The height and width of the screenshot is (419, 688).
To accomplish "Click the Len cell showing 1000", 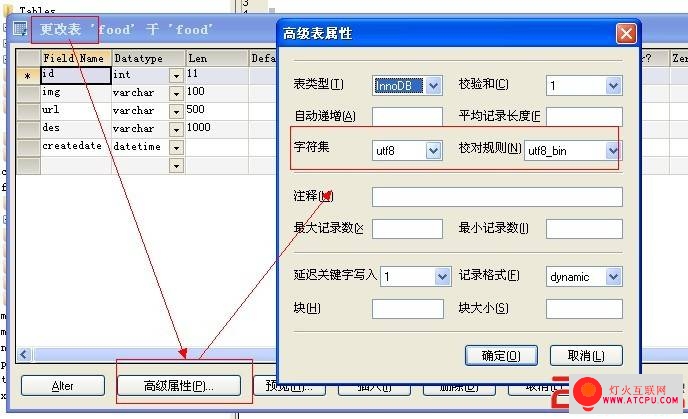I will tap(217, 129).
